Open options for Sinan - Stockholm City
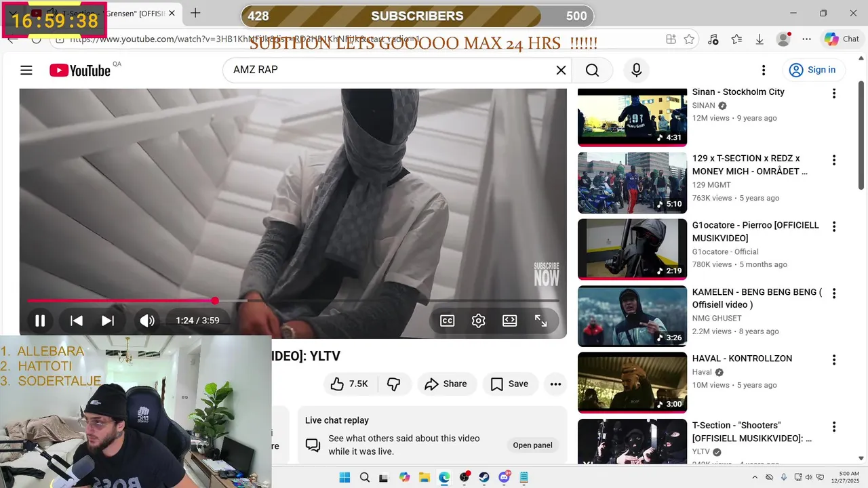Screen dimensions: 868x488 tap(834, 94)
